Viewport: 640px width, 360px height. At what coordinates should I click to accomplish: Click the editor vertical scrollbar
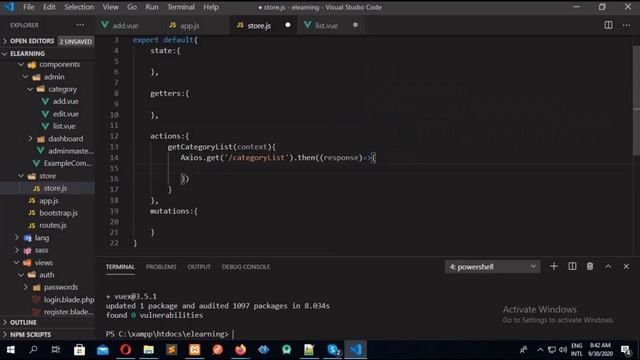click(636, 100)
